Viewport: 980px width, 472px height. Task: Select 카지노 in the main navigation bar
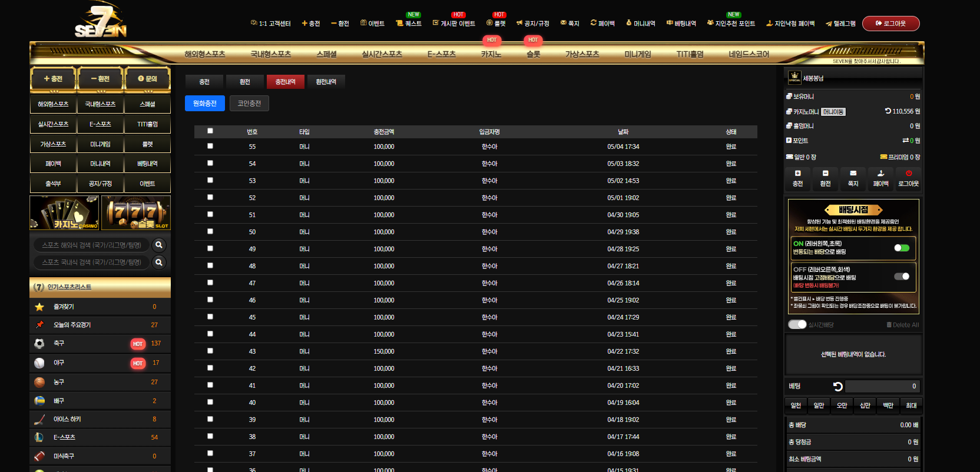coord(491,54)
